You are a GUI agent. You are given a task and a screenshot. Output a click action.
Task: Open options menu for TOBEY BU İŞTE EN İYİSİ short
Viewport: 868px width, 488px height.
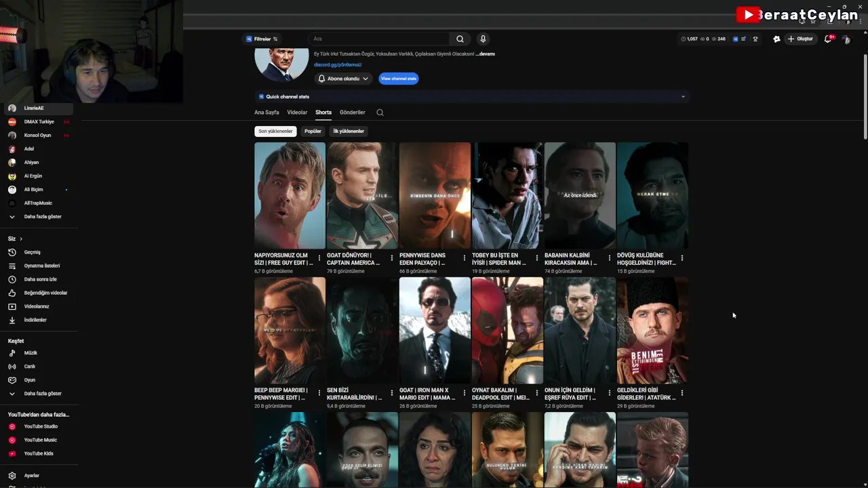coord(536,258)
